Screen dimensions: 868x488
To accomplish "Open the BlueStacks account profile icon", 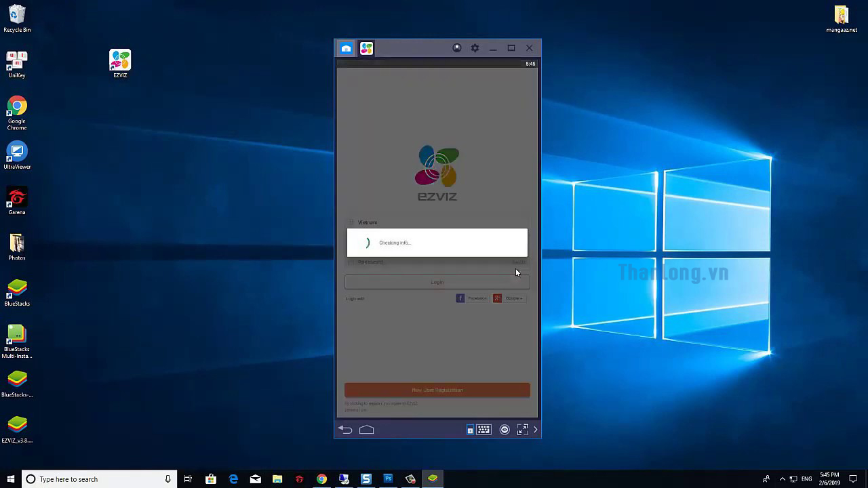I will pos(457,48).
